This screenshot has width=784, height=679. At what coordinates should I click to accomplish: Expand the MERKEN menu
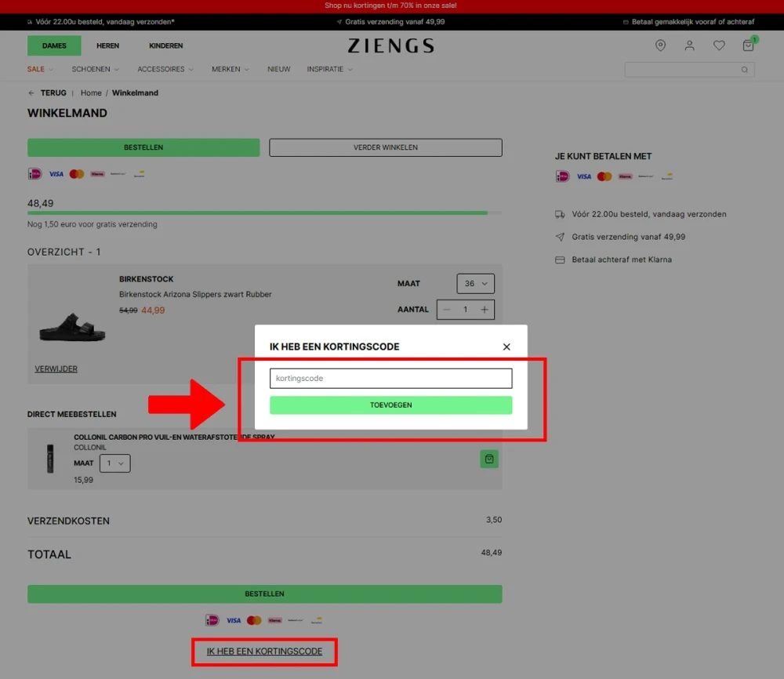[230, 69]
